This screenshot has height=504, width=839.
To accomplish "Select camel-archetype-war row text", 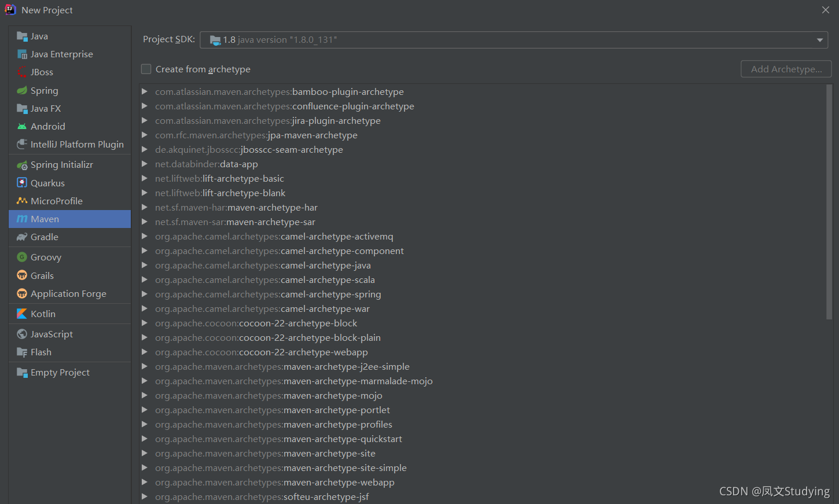I will pos(262,309).
